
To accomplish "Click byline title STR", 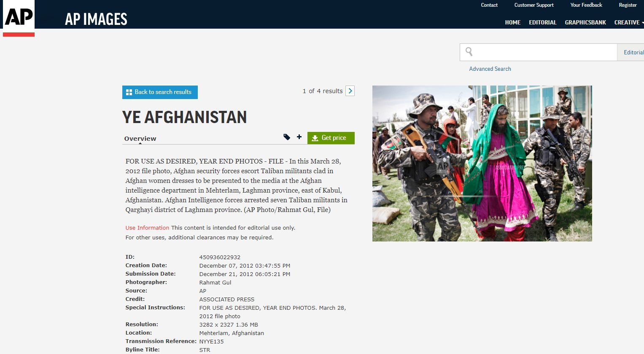I will pyautogui.click(x=205, y=350).
